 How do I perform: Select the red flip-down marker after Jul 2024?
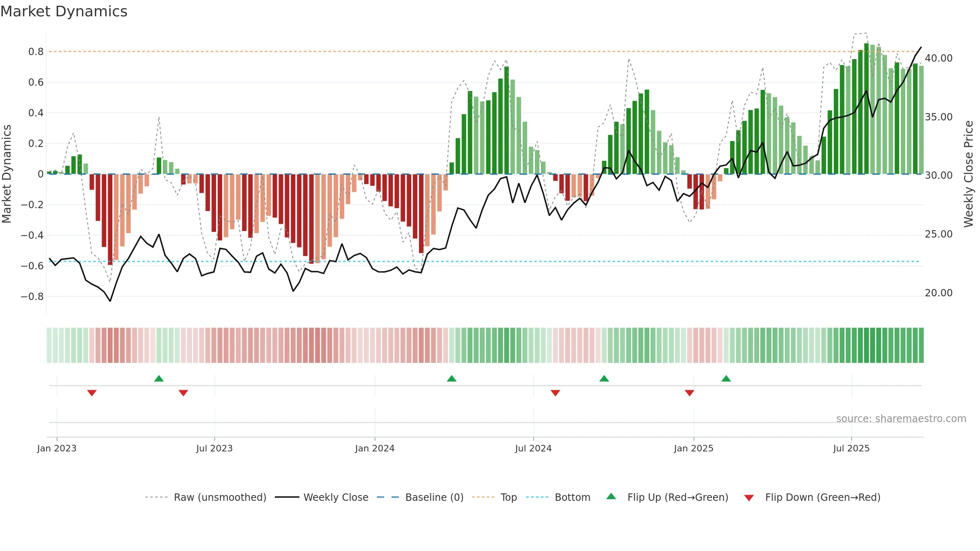(x=555, y=393)
